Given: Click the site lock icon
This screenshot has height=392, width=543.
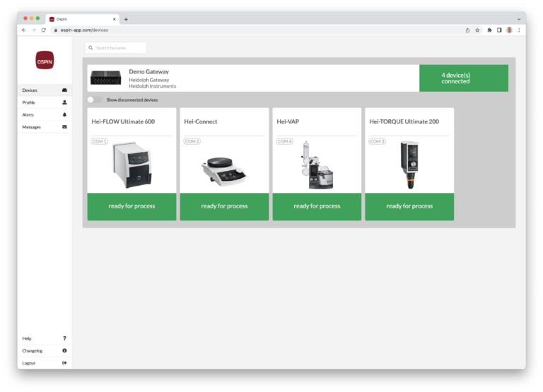Looking at the screenshot, I should pos(55,30).
